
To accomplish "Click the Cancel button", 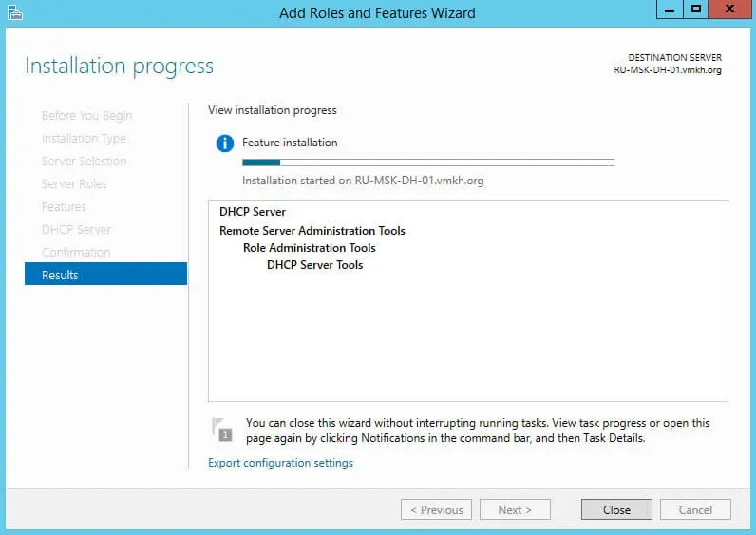I will point(695,509).
